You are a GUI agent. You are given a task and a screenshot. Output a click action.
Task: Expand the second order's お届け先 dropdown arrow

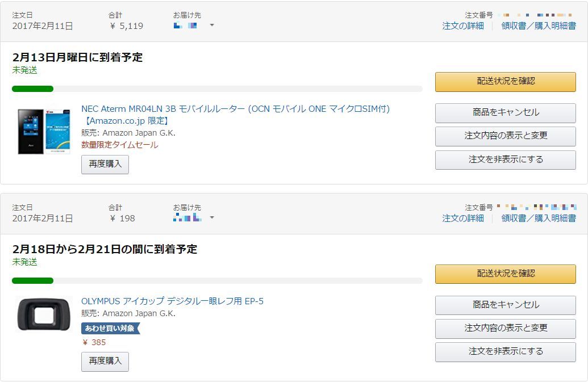click(x=212, y=217)
